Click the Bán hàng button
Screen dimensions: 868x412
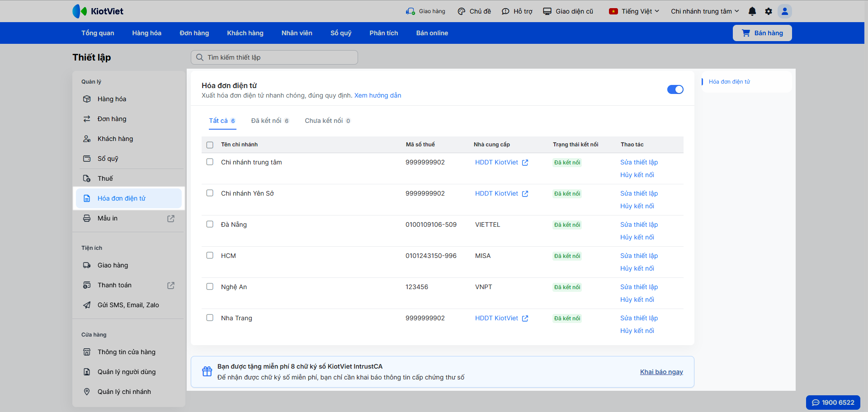pos(762,33)
